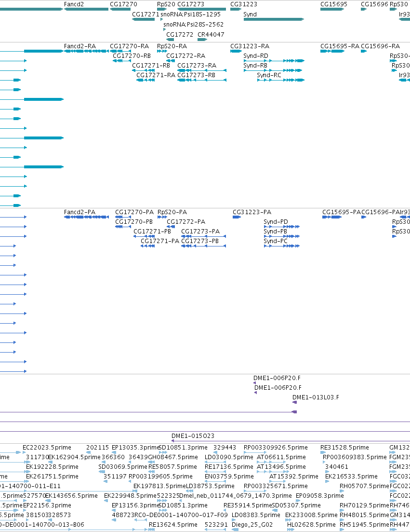
Task: Click the CG17270-PA protein label
Action: click(x=134, y=212)
